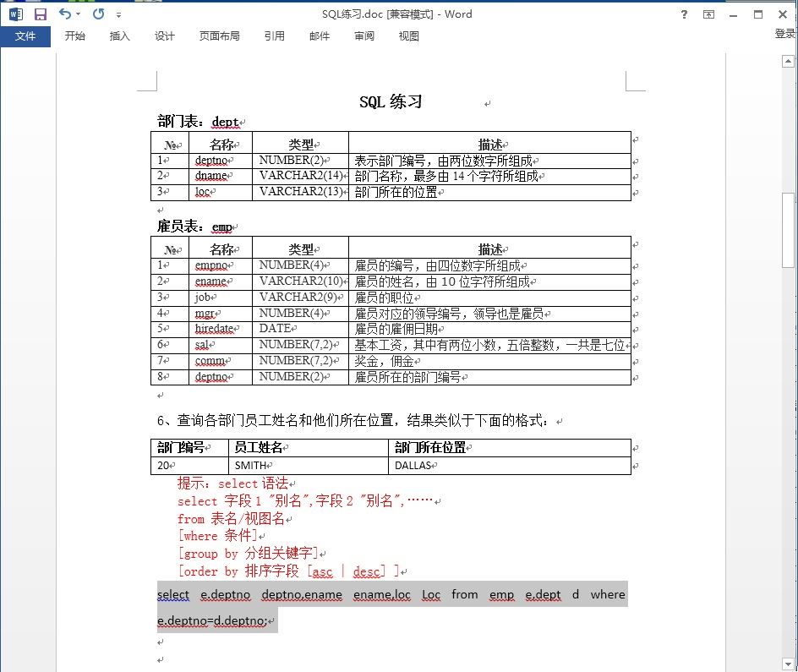Switch to the 引用 ribbon tab
This screenshot has height=672, width=798.
[x=274, y=36]
